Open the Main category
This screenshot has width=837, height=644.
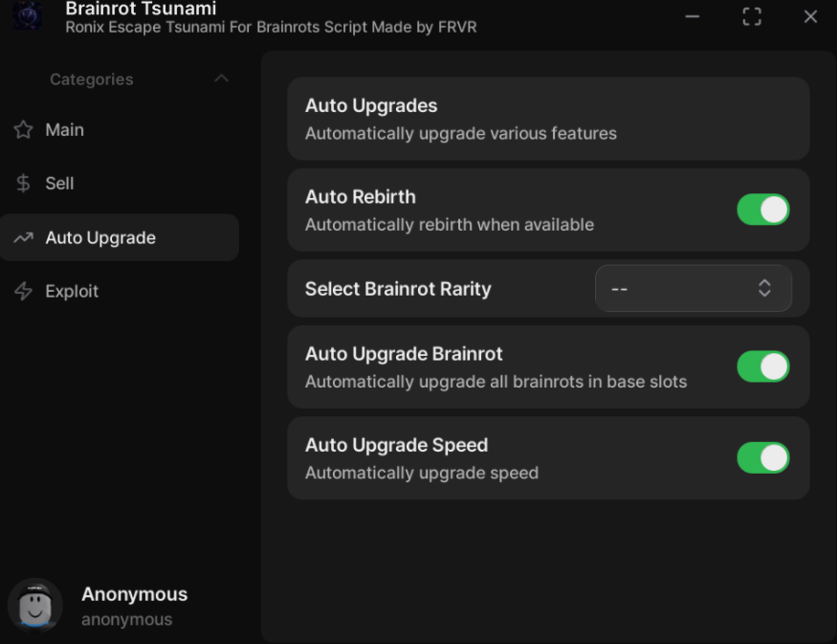click(x=65, y=130)
